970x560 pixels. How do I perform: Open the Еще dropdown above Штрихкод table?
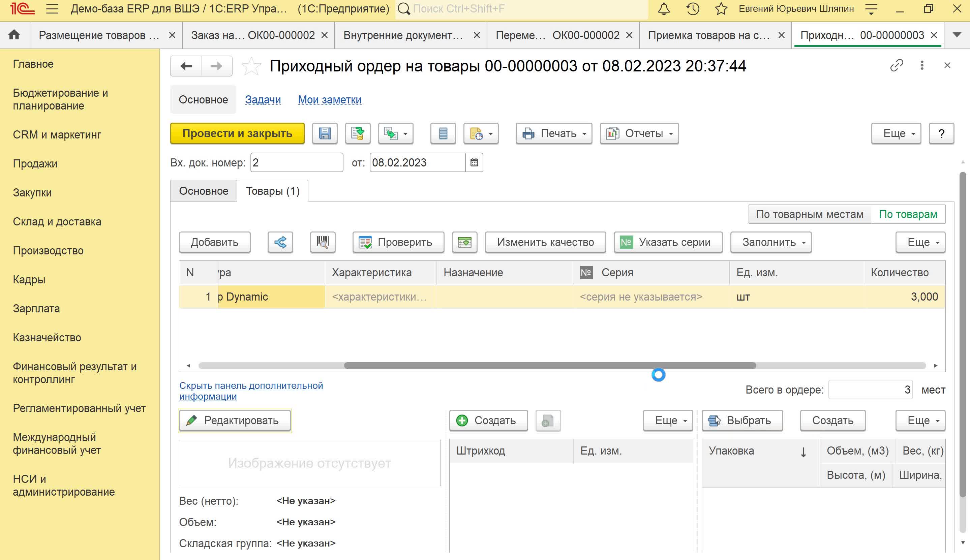[x=668, y=421]
